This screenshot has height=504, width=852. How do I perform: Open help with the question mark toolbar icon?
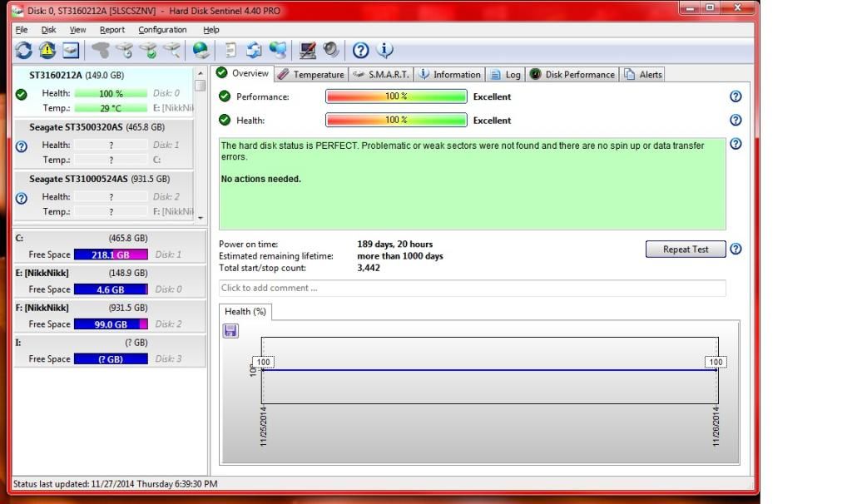click(x=360, y=51)
